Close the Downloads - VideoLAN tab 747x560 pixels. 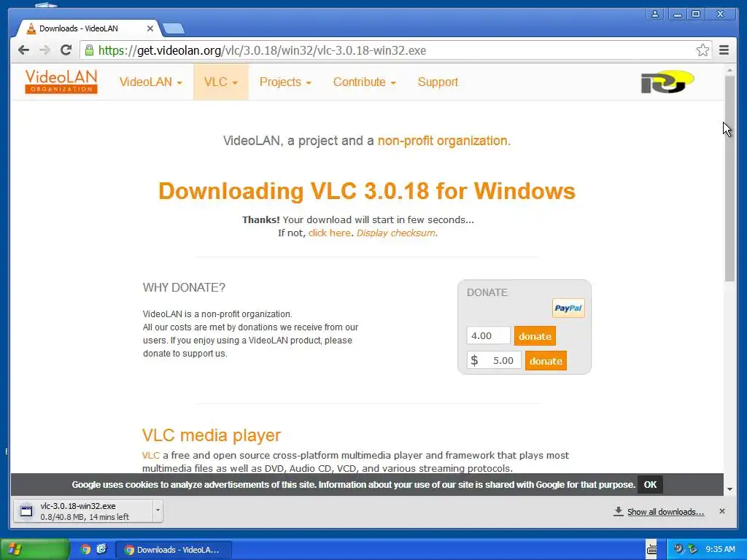pyautogui.click(x=150, y=28)
